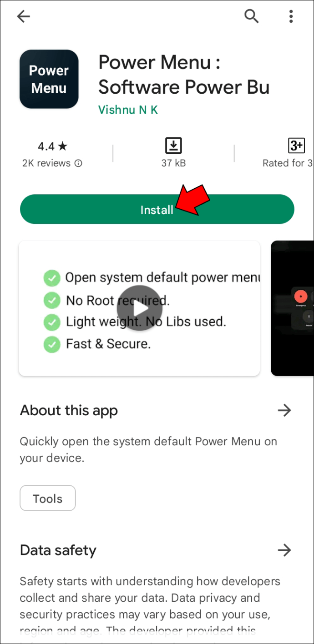This screenshot has width=314, height=644.
Task: View the 4.4 star rating
Action: 52,146
